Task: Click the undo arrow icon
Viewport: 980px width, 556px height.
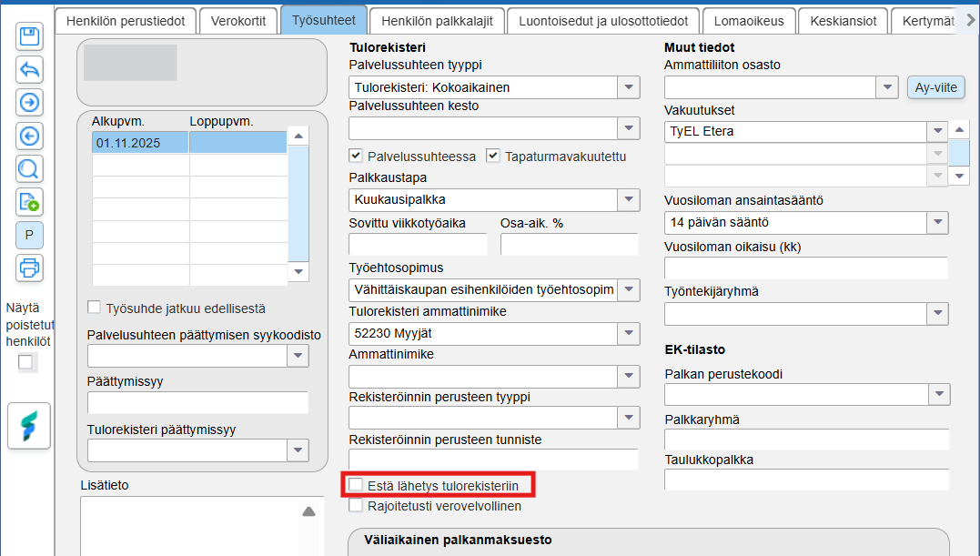Action: click(29, 69)
